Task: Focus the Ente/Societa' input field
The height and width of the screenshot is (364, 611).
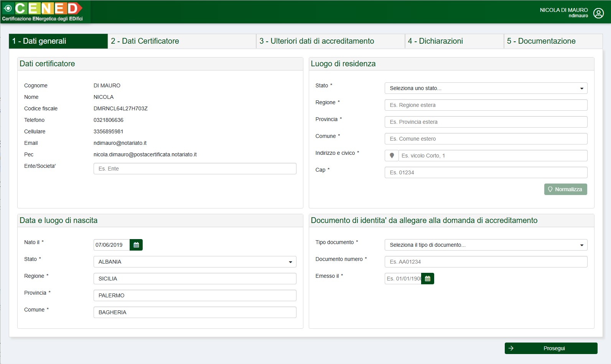Action: tap(195, 169)
